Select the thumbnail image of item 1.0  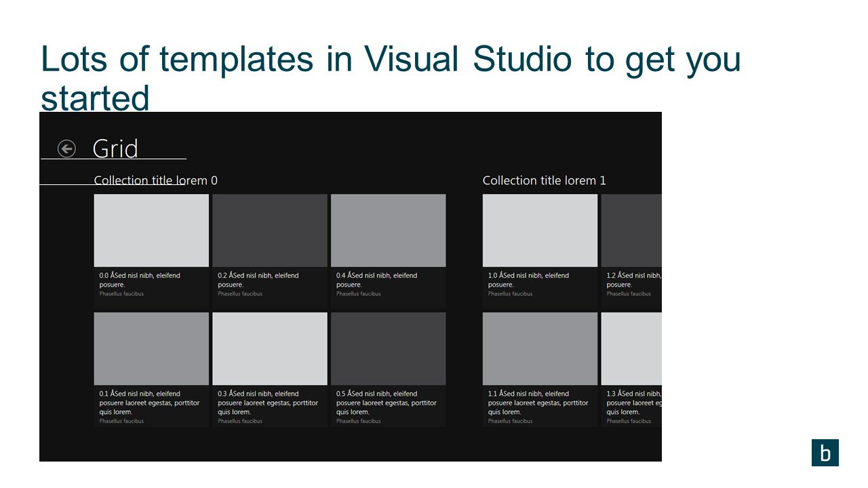click(x=540, y=230)
